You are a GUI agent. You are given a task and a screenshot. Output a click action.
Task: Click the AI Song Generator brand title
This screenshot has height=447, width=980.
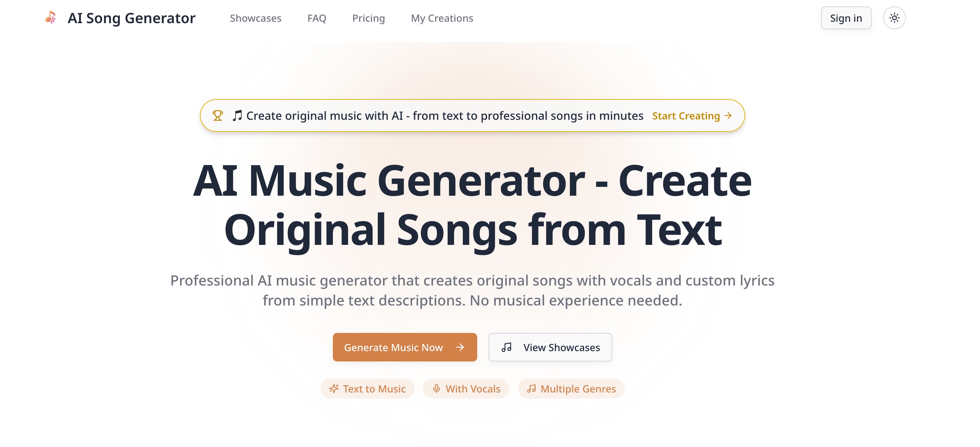[x=131, y=18]
